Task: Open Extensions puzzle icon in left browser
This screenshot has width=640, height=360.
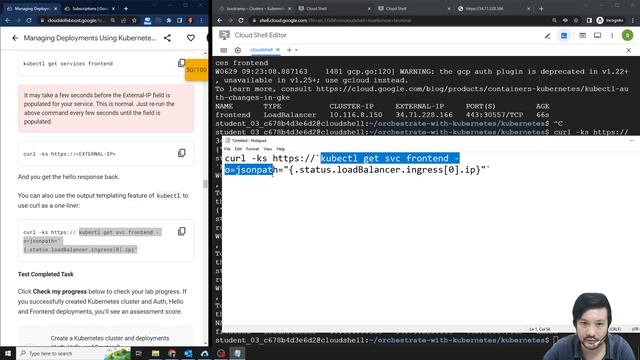Action: (169, 20)
